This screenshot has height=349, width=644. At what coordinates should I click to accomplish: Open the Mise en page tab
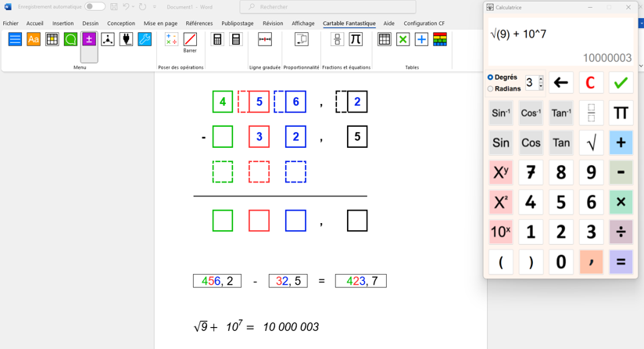click(160, 23)
